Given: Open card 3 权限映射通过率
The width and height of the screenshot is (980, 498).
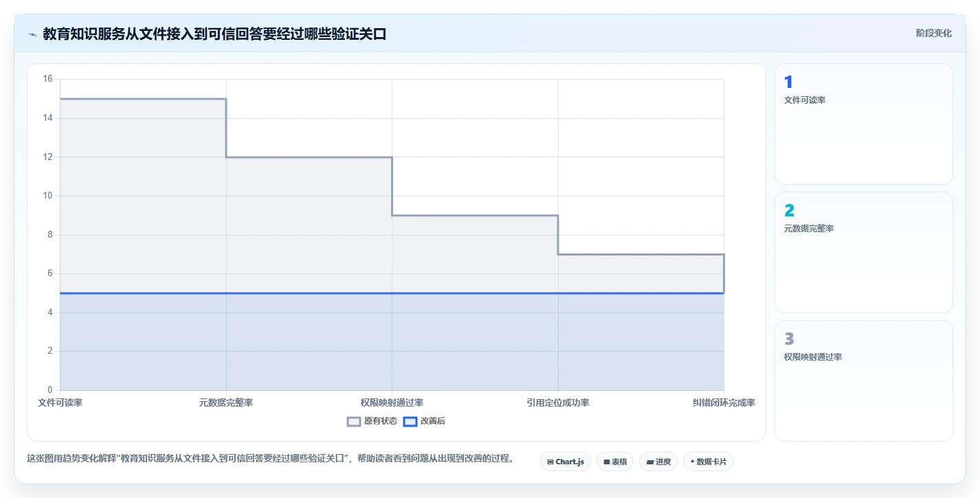Looking at the screenshot, I should click(864, 381).
